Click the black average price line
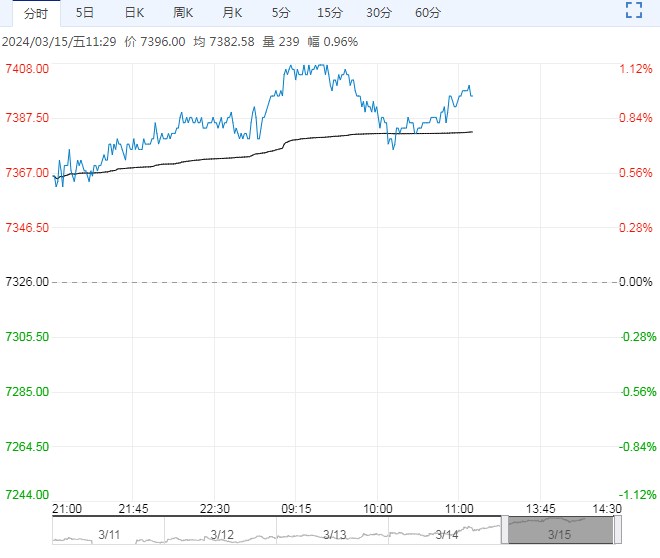 pos(200,159)
